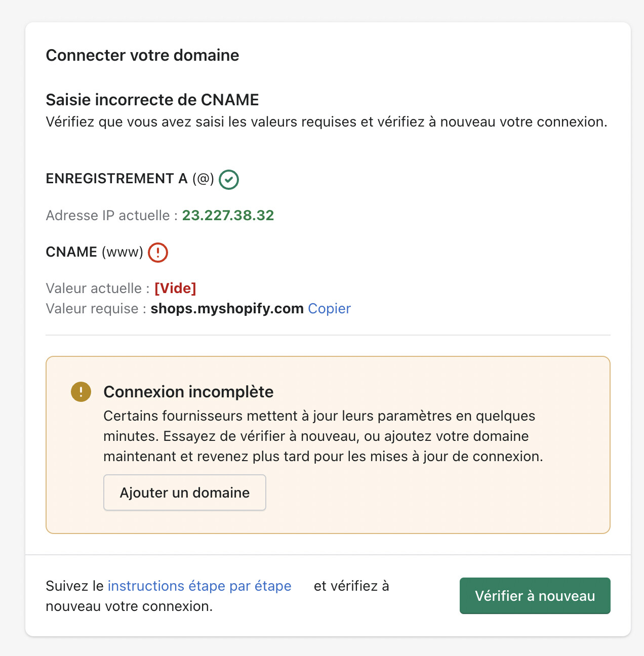644x656 pixels.
Task: Click the Connexion incomplète banner title
Action: click(x=188, y=392)
